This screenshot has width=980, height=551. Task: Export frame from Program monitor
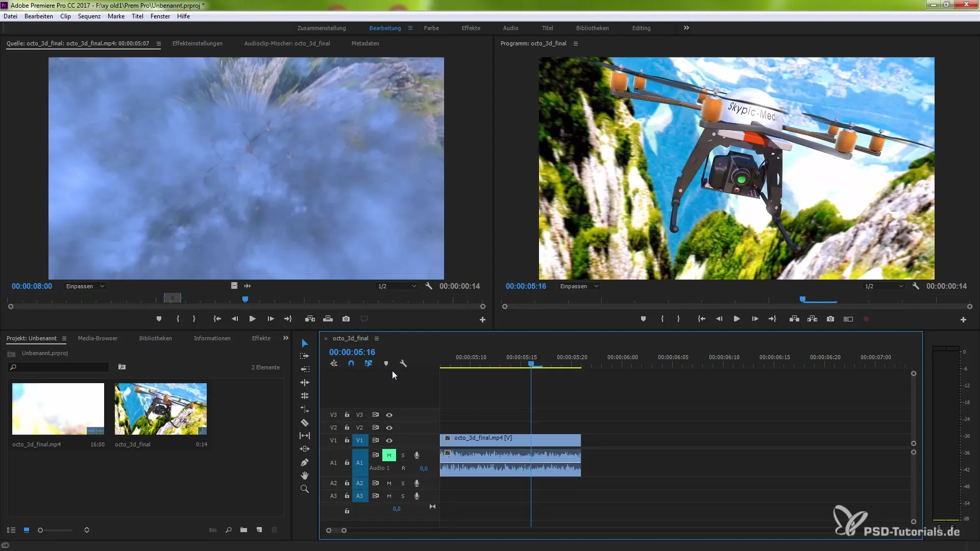pos(830,319)
